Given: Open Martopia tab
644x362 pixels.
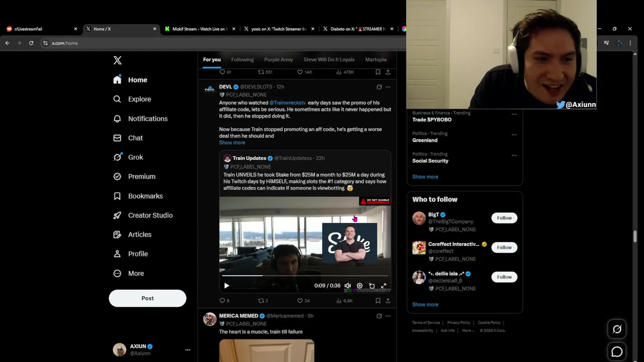Looking at the screenshot, I should (x=375, y=59).
